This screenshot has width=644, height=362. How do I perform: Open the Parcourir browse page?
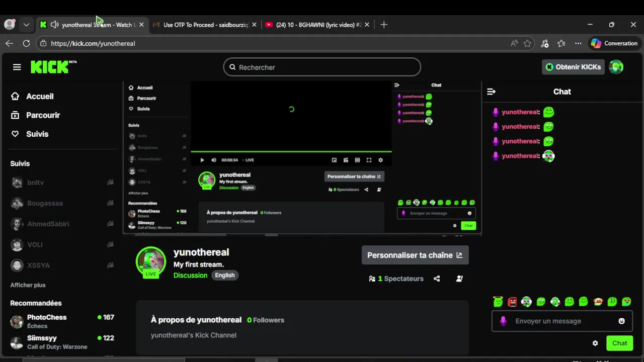click(35, 115)
